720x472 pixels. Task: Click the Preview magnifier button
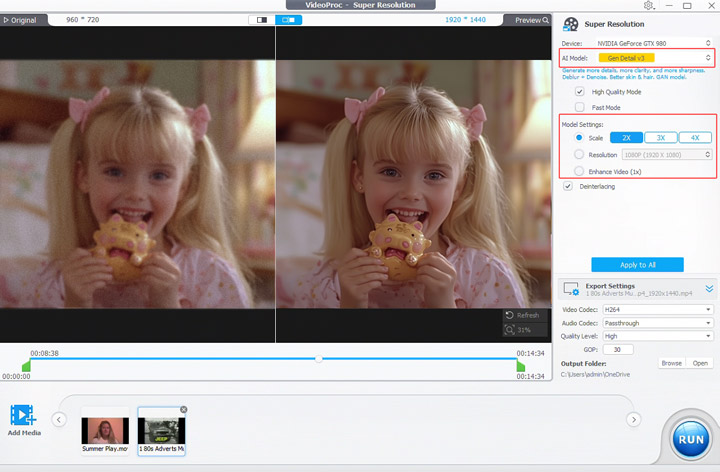coord(531,20)
